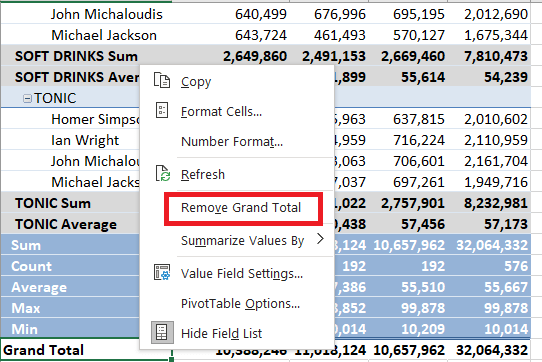This screenshot has width=542, height=362.
Task: Click the TONIC Average row label
Action: tap(66, 224)
